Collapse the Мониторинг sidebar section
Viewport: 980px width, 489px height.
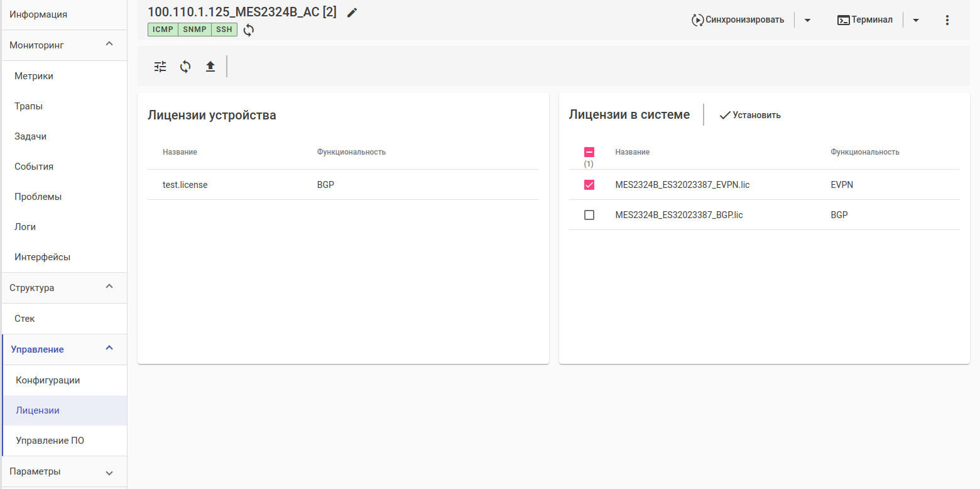pyautogui.click(x=109, y=45)
